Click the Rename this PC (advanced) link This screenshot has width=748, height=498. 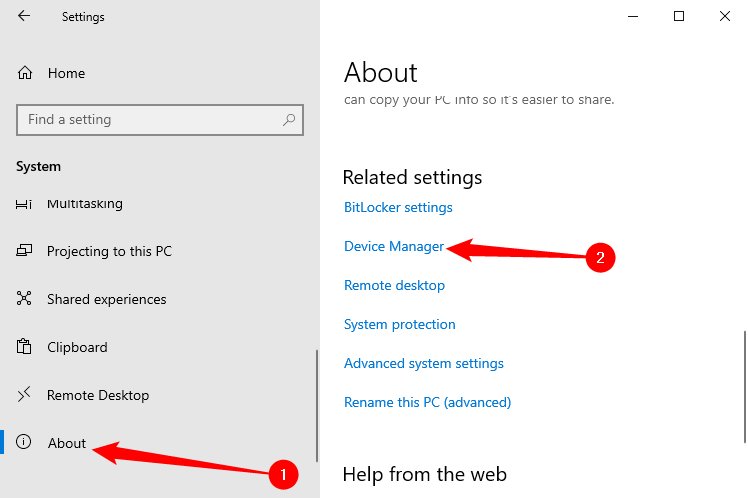427,402
